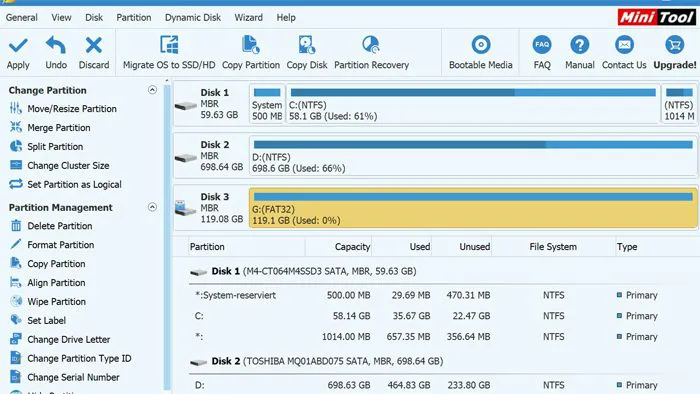700x394 pixels.
Task: Open the View menu
Action: (61, 17)
